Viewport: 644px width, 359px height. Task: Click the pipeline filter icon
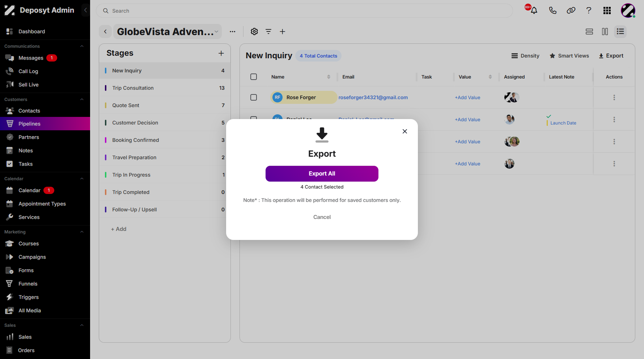[268, 31]
